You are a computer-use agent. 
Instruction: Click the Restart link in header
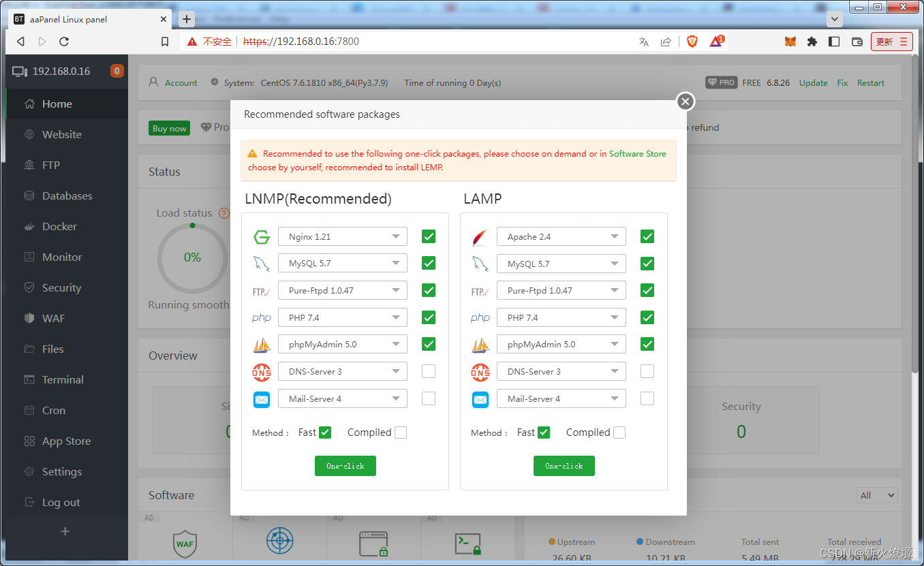pos(871,83)
